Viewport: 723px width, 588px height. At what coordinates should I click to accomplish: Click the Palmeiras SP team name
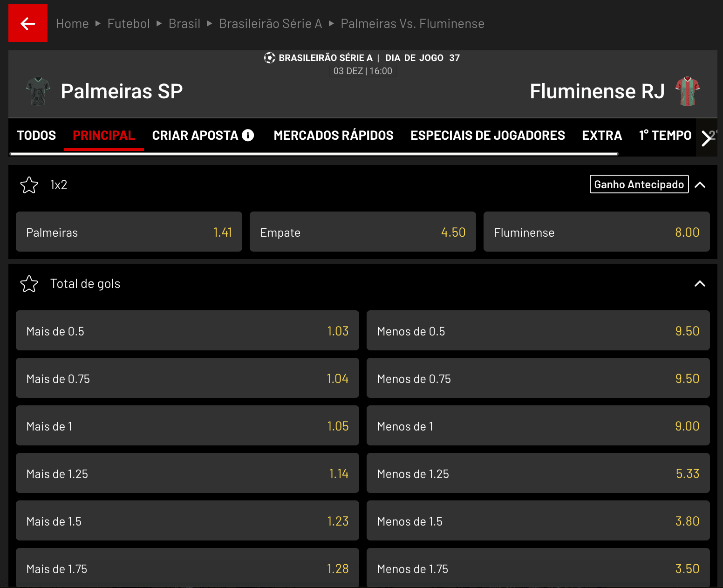[x=122, y=91]
